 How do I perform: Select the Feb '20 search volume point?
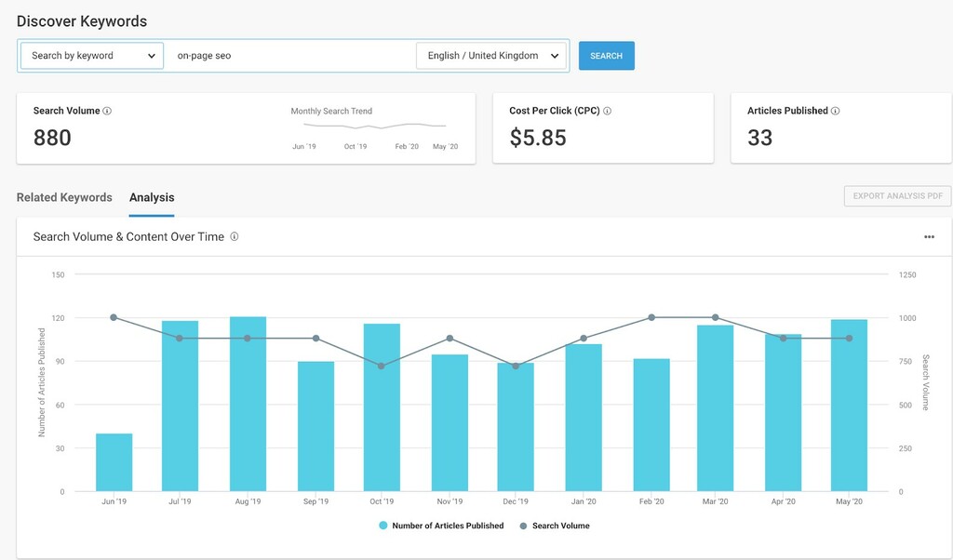click(x=651, y=317)
